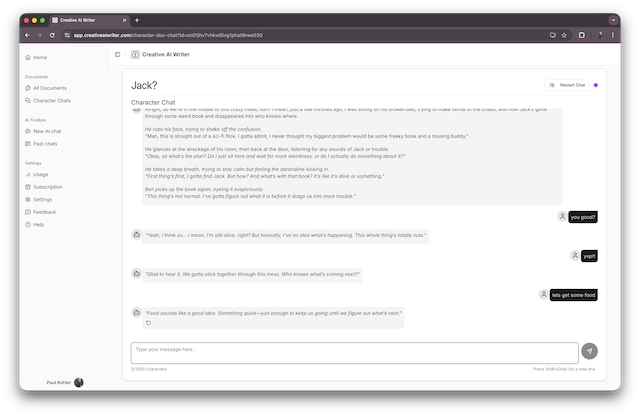Click the browser forward arrow

tap(40, 36)
